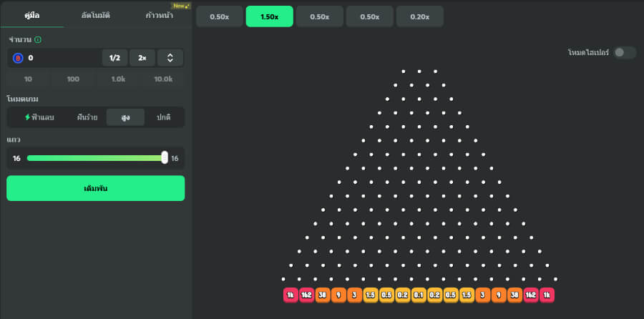Double the bet with the 2× button
Image resolution: width=644 pixels, height=319 pixels.
point(142,58)
